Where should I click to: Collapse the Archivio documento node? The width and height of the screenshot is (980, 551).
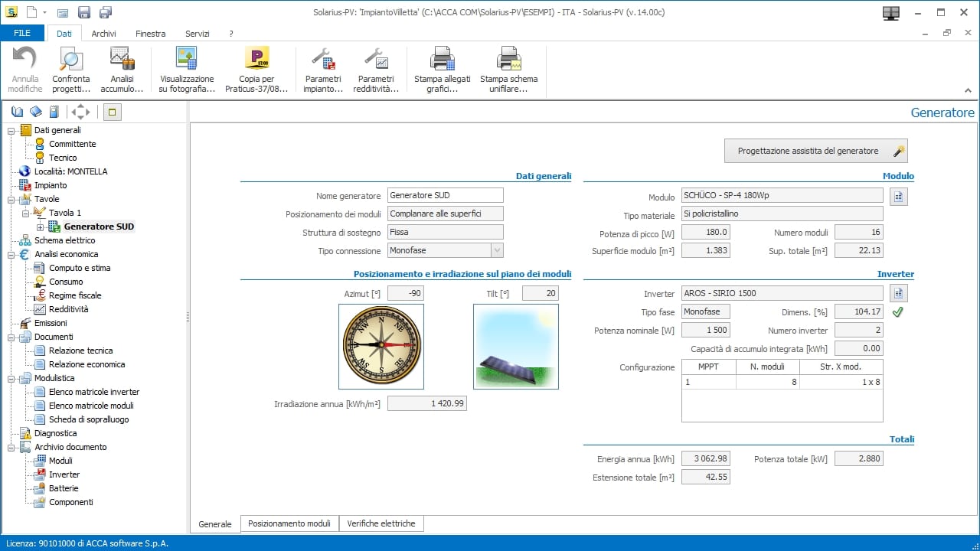[x=11, y=447]
